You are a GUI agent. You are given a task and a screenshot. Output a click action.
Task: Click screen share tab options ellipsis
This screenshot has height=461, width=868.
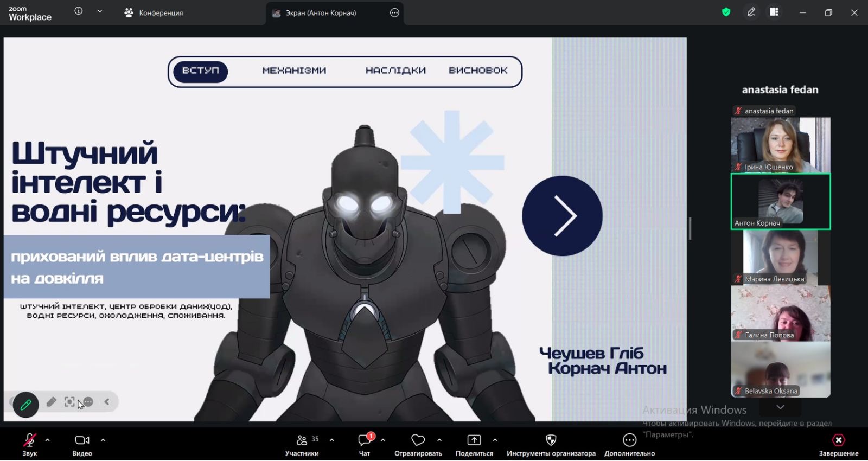tap(394, 13)
